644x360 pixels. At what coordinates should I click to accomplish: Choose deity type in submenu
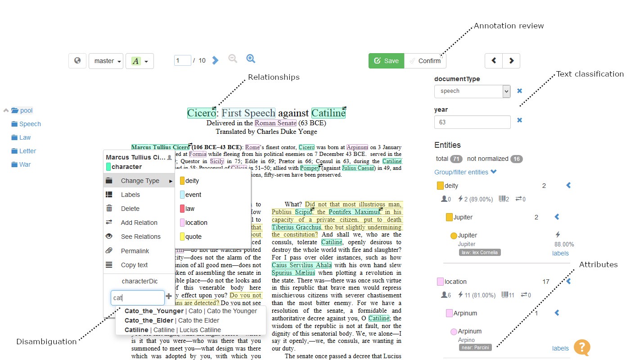click(x=213, y=181)
